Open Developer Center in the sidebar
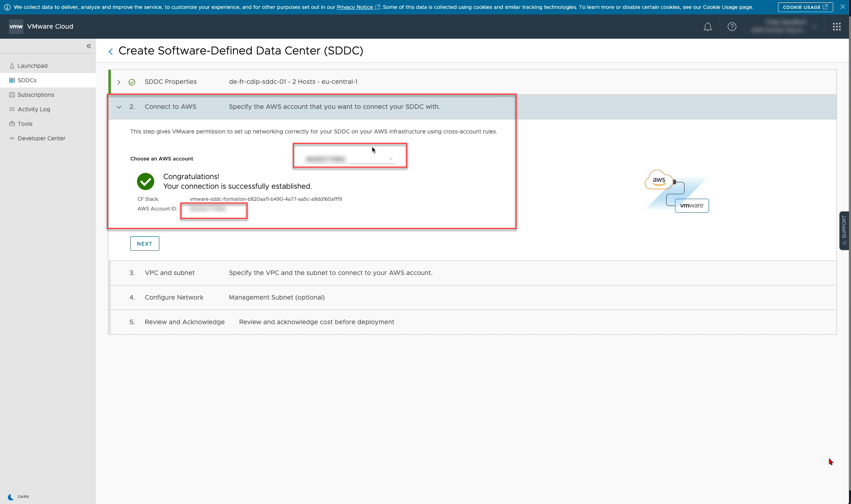Screen dimensions: 851x504 48,138
